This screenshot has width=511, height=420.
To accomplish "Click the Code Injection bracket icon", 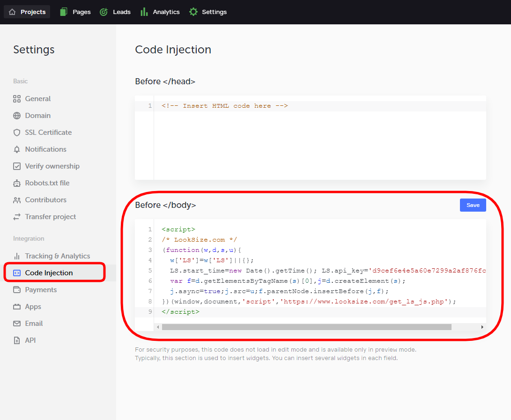I will (16, 273).
